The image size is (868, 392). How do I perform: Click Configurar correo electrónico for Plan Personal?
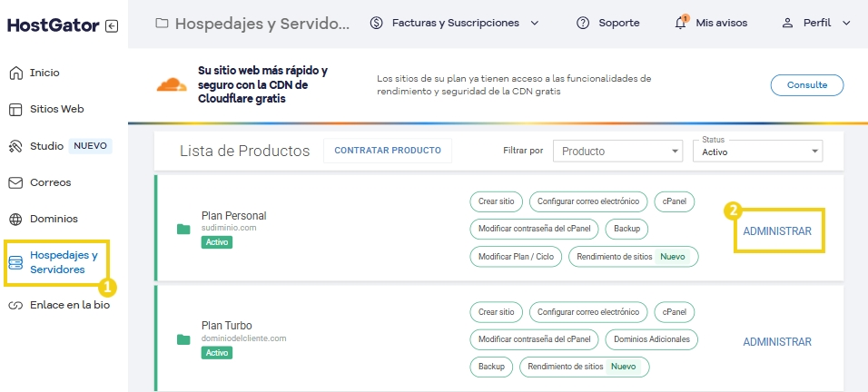coord(587,201)
